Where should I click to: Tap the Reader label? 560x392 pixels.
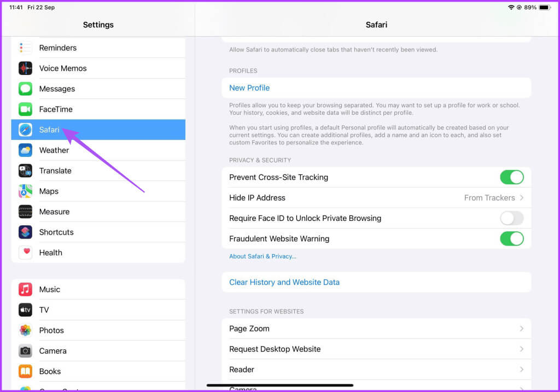coord(242,370)
